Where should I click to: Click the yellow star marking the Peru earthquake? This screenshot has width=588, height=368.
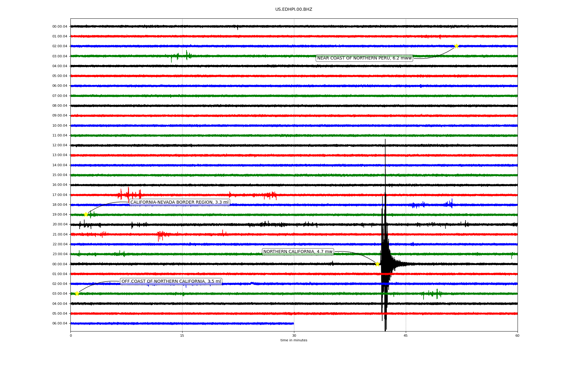click(x=456, y=46)
